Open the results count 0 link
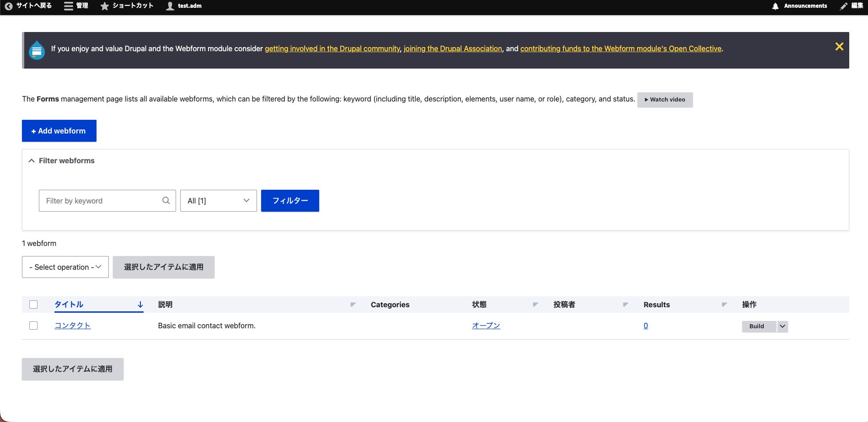The image size is (868, 422). [646, 326]
